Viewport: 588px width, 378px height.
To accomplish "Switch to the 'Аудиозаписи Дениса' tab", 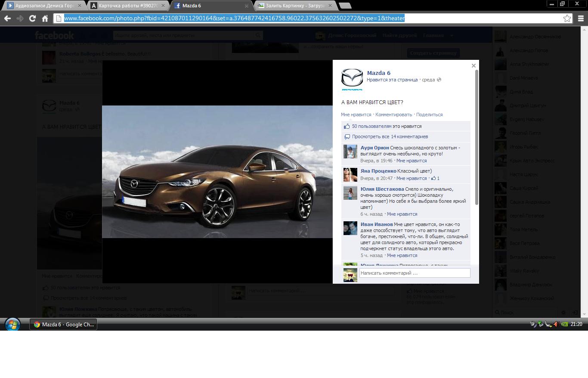I will [44, 6].
